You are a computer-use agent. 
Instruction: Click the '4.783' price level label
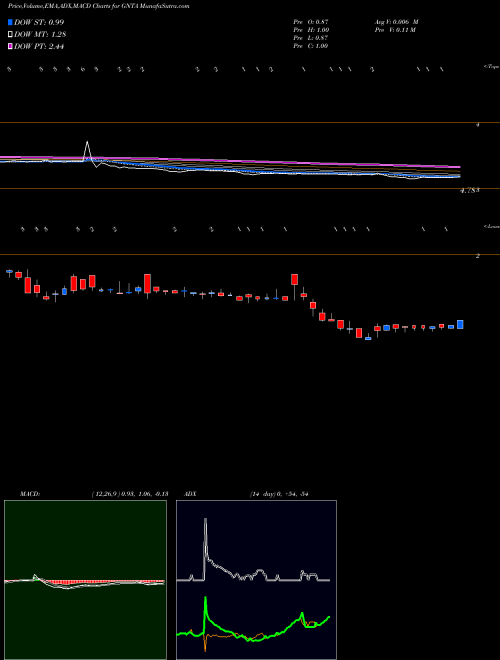470,191
